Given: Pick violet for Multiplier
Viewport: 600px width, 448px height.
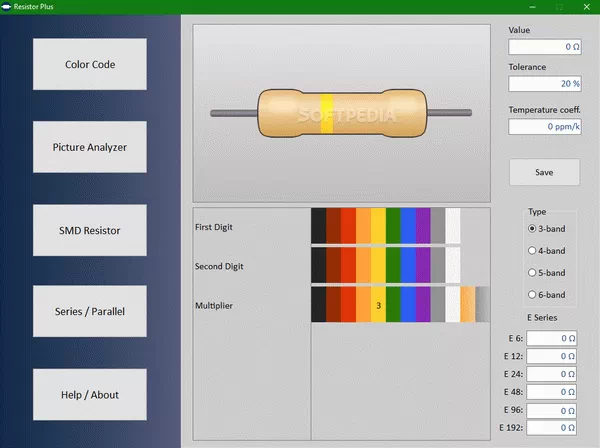Looking at the screenshot, I should pos(423,305).
